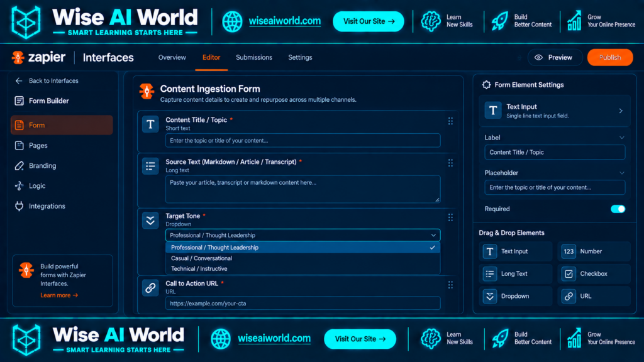This screenshot has width=644, height=362.
Task: Add a Number element from Drag & Drop
Action: coord(594,251)
